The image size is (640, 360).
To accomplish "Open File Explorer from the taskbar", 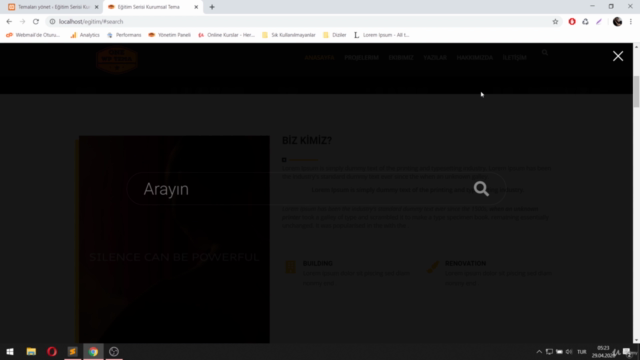I will [31, 351].
